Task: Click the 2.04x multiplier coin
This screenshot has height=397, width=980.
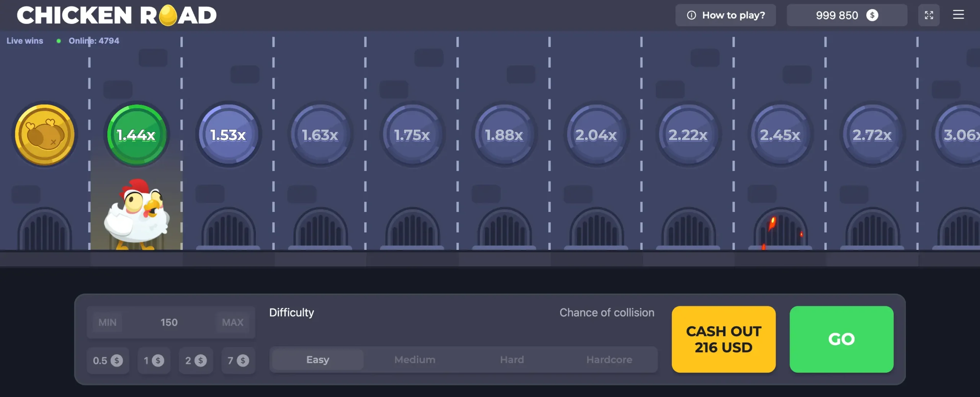Action: (596, 135)
